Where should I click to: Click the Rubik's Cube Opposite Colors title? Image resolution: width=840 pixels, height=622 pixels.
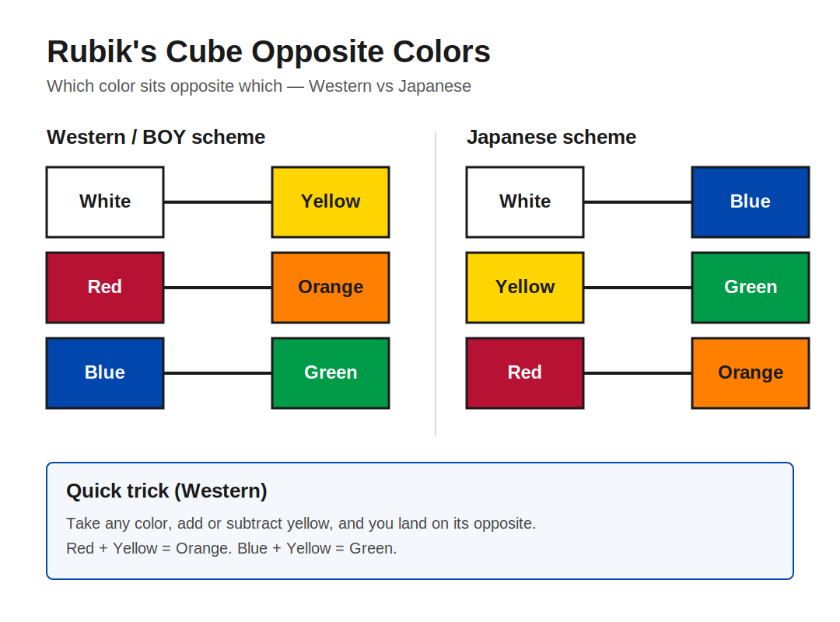(268, 51)
